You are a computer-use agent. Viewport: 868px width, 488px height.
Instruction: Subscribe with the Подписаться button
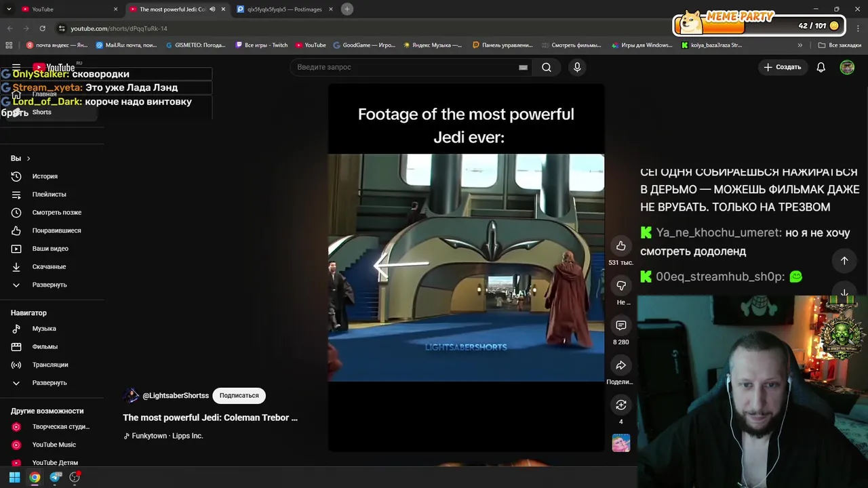click(x=239, y=396)
